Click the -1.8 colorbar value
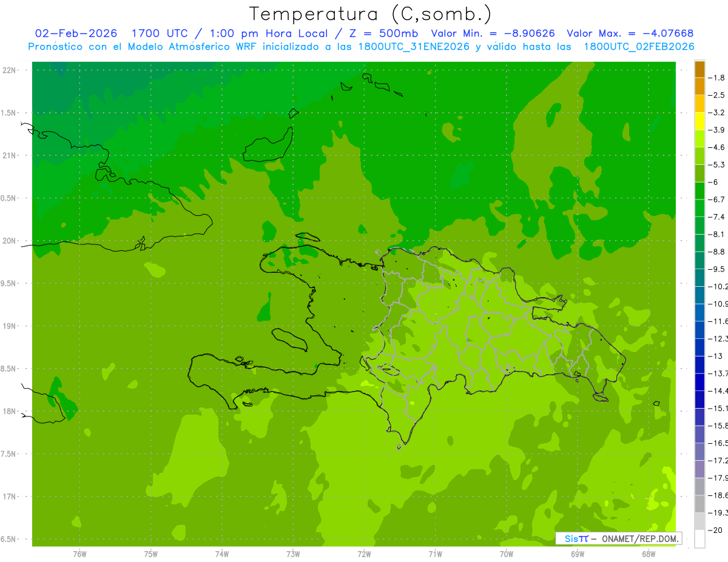Screen dimensions: 728x562 (x=716, y=78)
